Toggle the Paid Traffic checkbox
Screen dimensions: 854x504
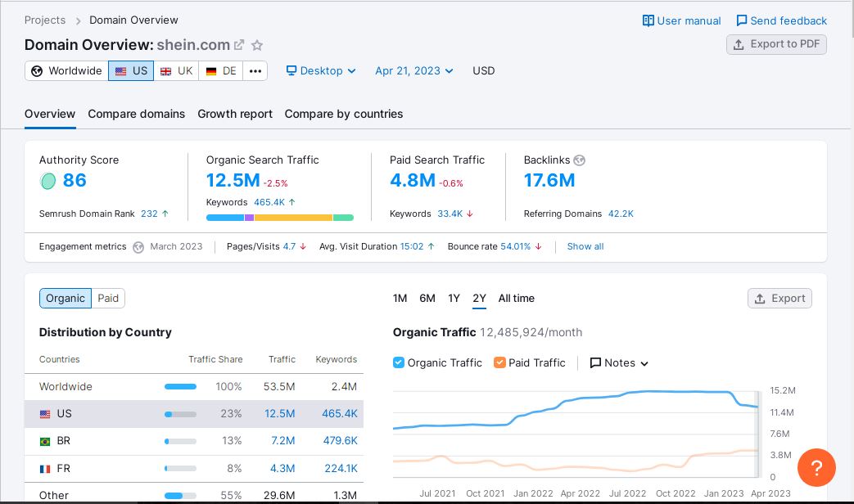click(x=499, y=362)
